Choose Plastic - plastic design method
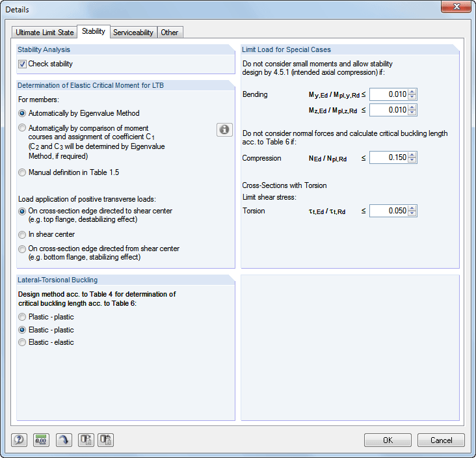476x458 pixels. click(x=22, y=317)
